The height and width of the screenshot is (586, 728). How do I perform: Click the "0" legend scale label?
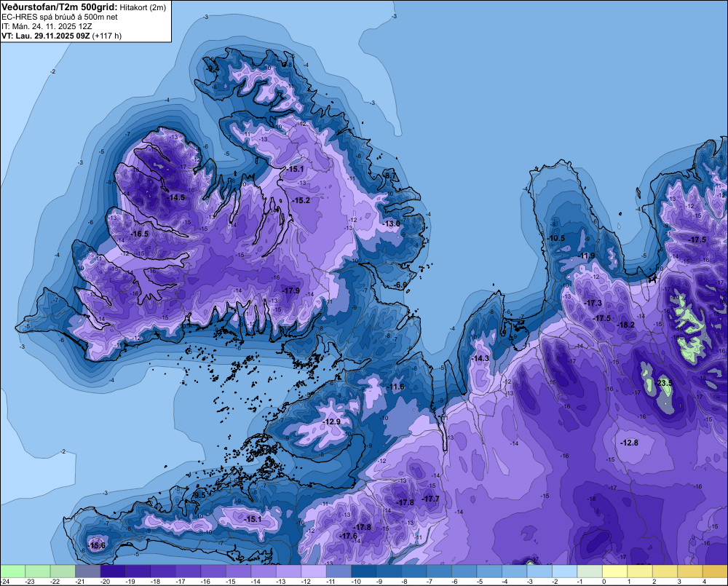604,582
